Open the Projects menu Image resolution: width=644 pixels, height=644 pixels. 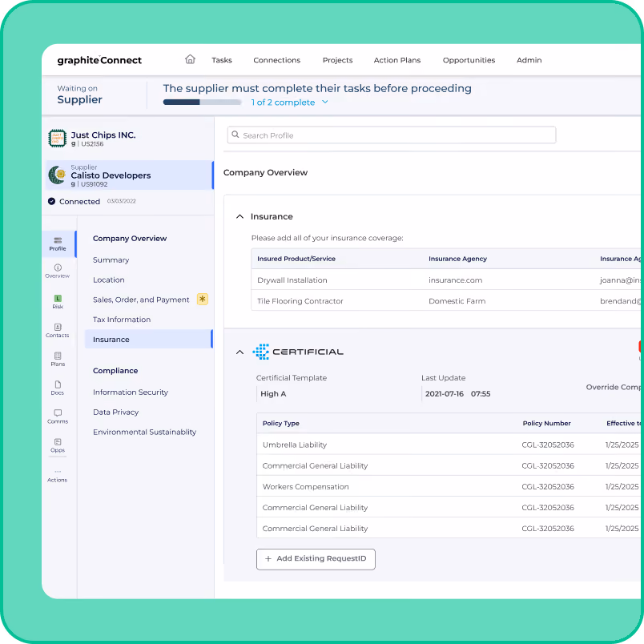pyautogui.click(x=337, y=60)
